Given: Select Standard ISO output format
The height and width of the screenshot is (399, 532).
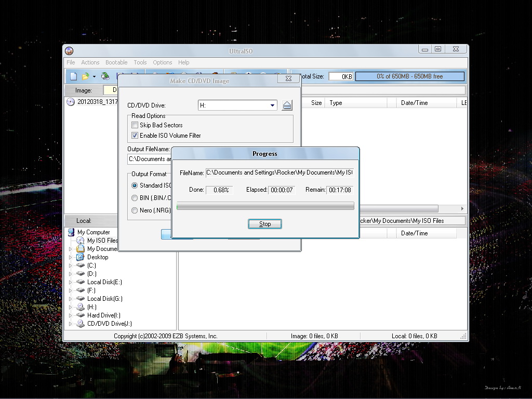Looking at the screenshot, I should [x=135, y=185].
